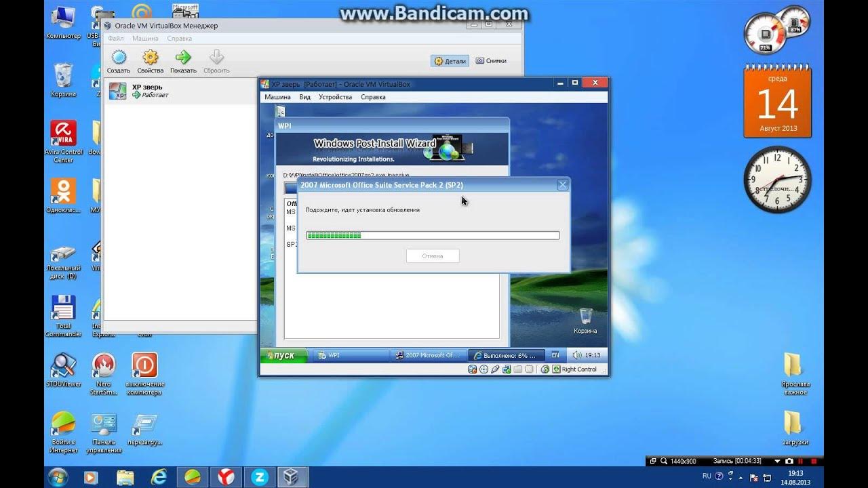868x488 pixels.
Task: Click the XP пуск Start button
Action: [283, 355]
